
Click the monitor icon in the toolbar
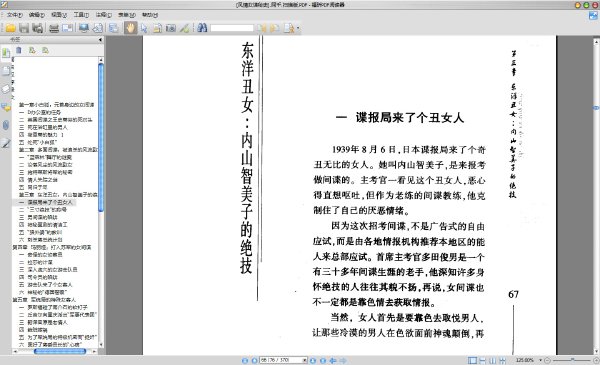click(84, 28)
